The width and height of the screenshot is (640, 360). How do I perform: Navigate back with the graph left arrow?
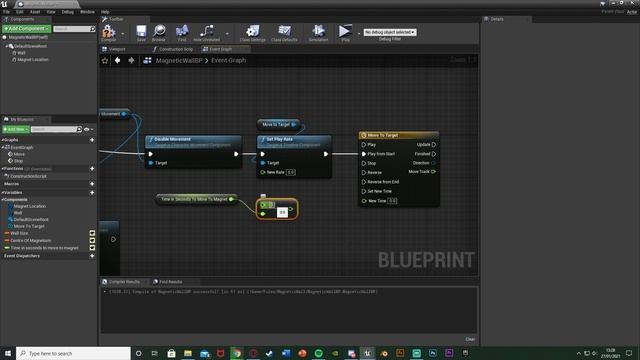pyautogui.click(x=118, y=60)
